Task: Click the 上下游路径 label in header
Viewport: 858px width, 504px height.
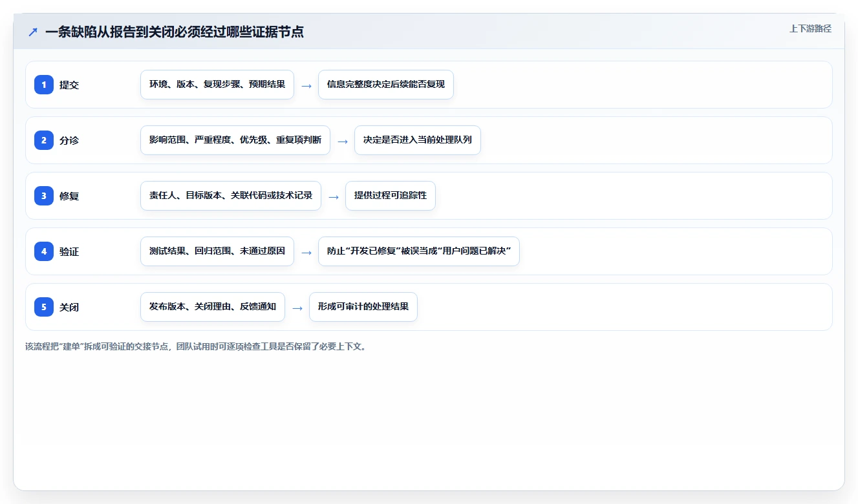Action: (x=810, y=28)
